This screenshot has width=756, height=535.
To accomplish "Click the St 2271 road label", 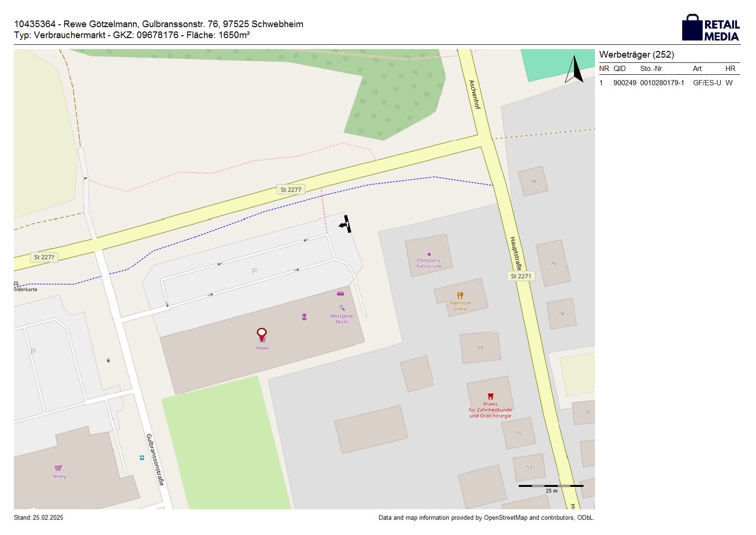I will (x=520, y=276).
